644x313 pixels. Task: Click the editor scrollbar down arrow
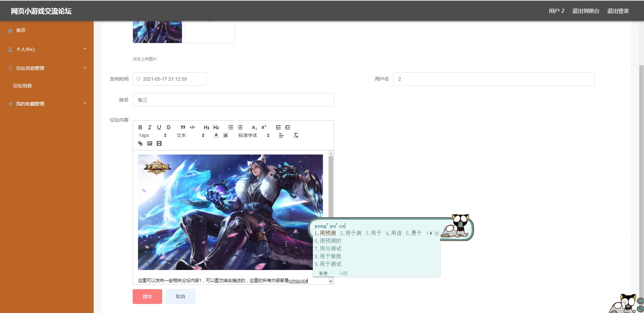point(331,281)
